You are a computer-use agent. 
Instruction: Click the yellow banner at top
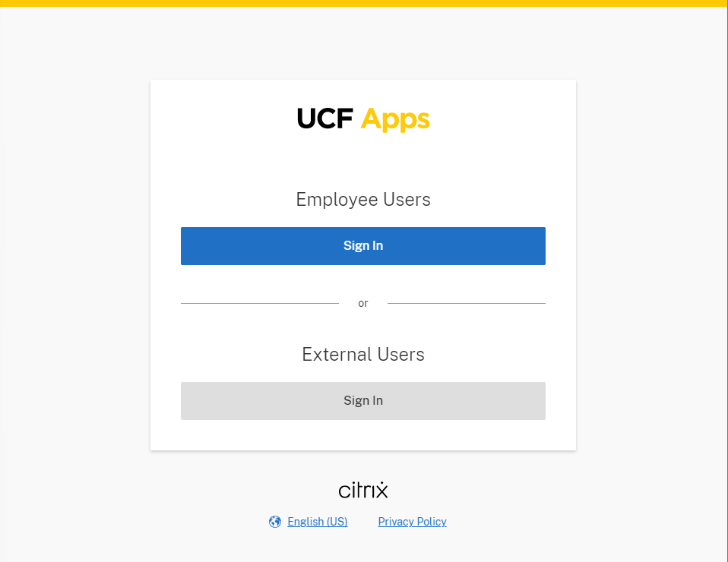tap(364, 3)
